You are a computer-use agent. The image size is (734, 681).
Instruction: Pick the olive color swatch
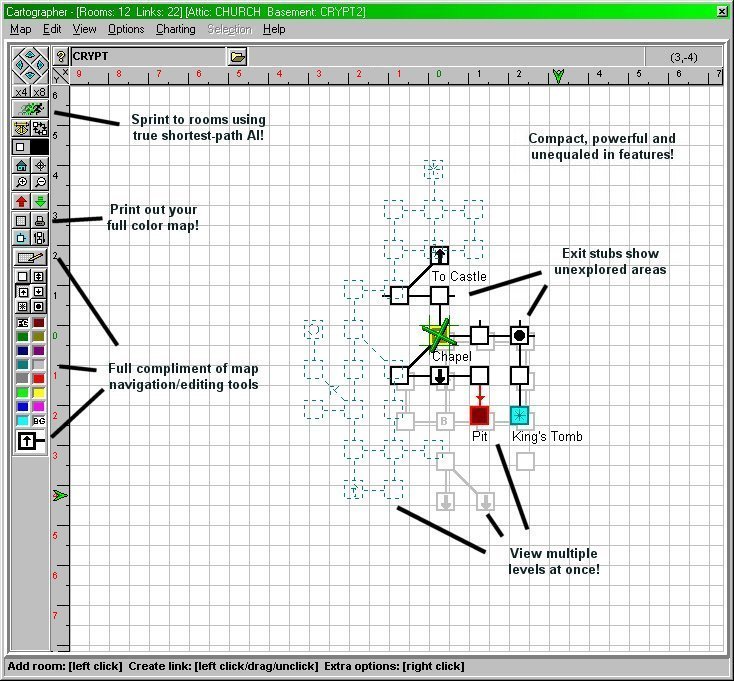(x=39, y=337)
